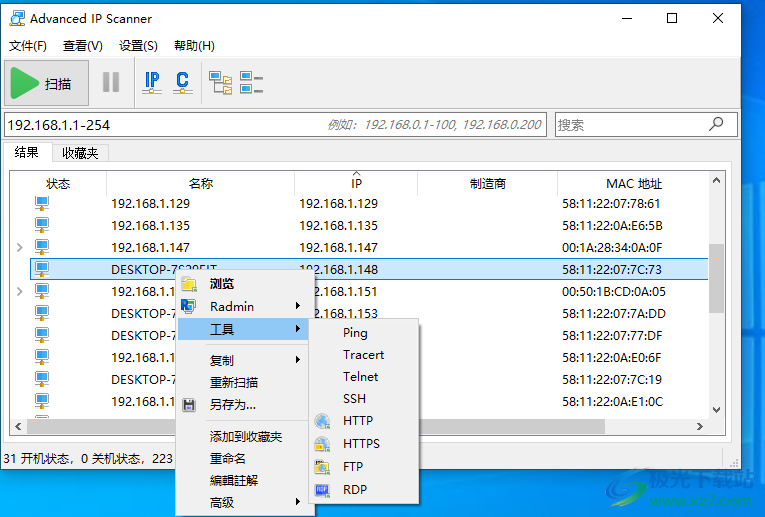This screenshot has height=517, width=765.
Task: Click computer icon in row with MAC 58:11:22:07:77:DF
Action: click(x=42, y=335)
